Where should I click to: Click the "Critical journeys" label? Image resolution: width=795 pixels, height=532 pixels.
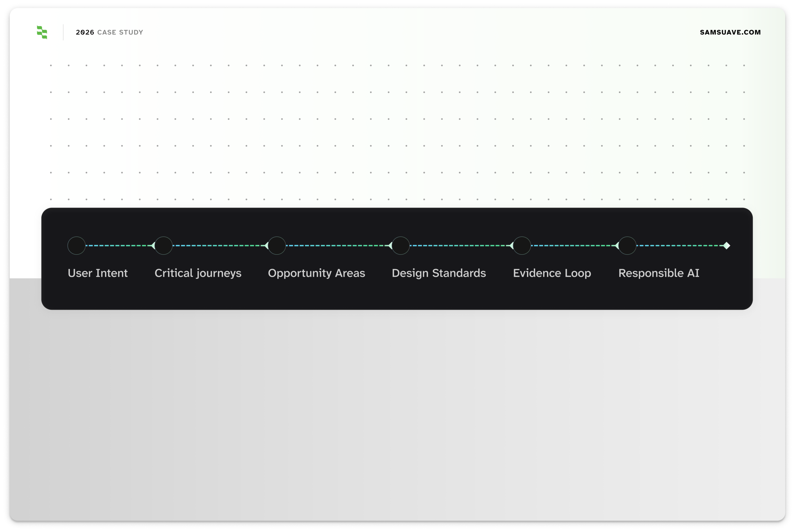pos(198,273)
